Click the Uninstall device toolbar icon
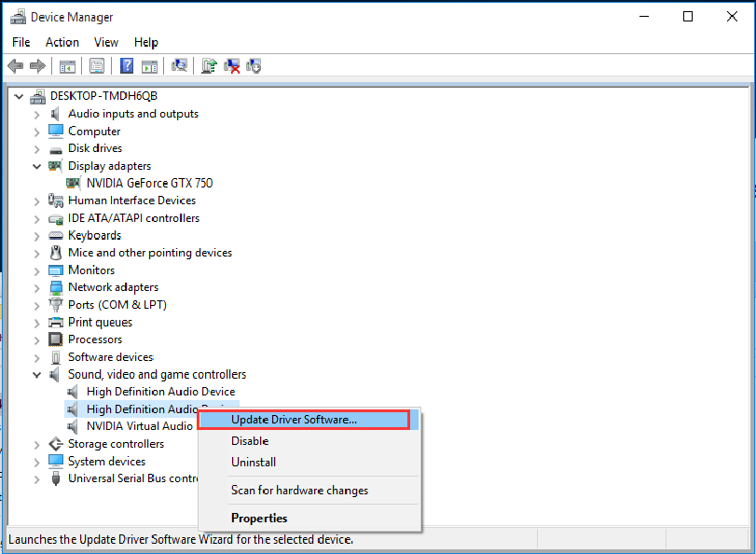This screenshot has height=554, width=756. (x=231, y=65)
